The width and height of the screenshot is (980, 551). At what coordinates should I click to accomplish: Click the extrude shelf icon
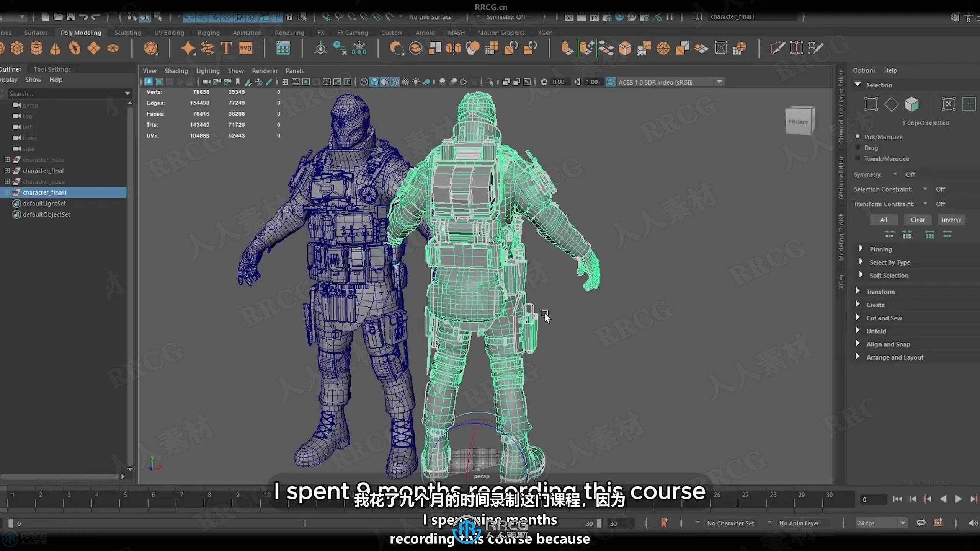[567, 49]
